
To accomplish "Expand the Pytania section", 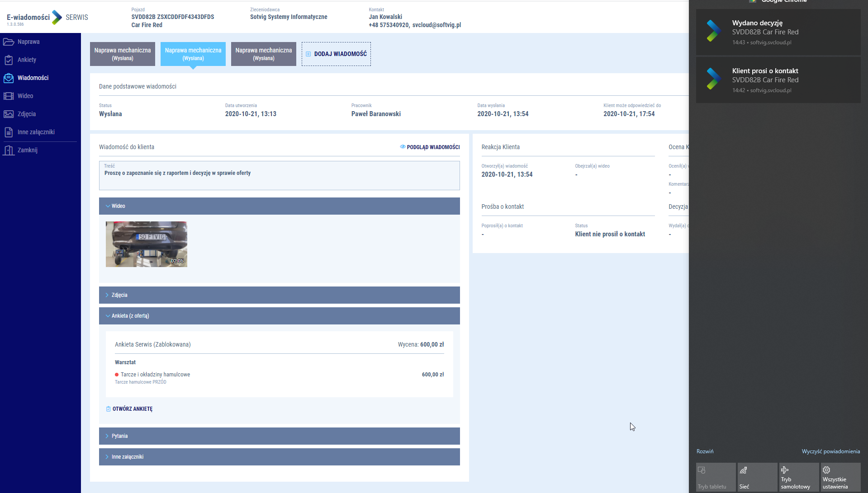I will [x=279, y=436].
